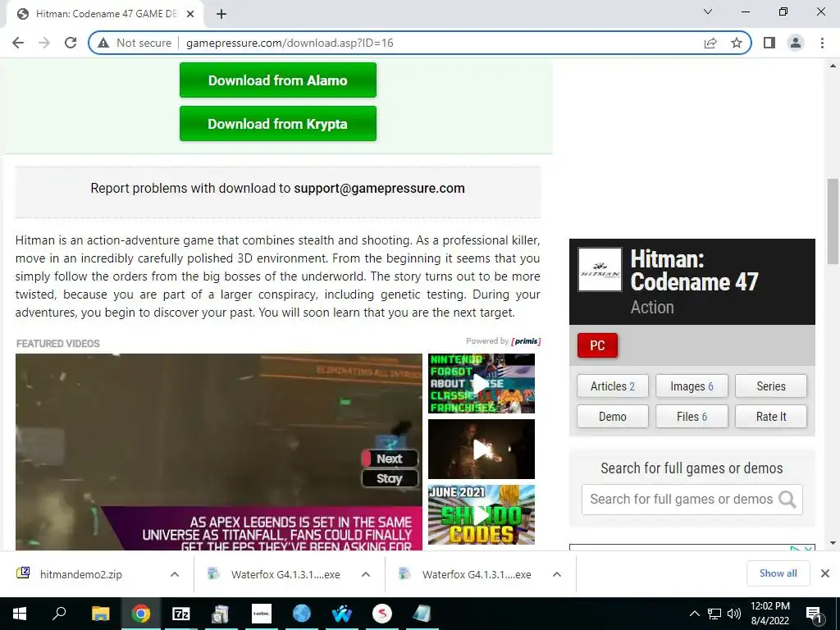This screenshot has height=630, width=840.
Task: Bookmark this page with the star icon
Action: 737,43
